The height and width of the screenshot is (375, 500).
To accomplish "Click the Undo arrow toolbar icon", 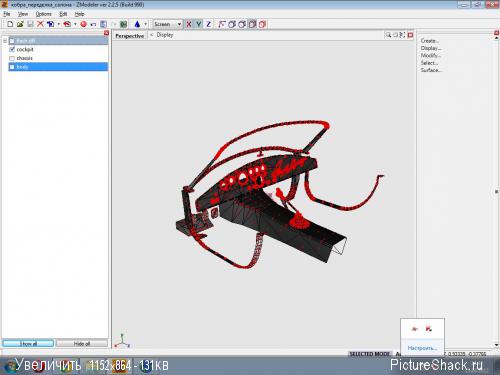I will point(93,24).
